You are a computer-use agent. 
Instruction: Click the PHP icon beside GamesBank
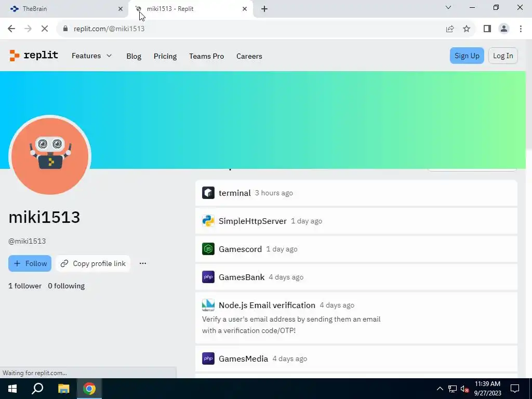point(208,277)
